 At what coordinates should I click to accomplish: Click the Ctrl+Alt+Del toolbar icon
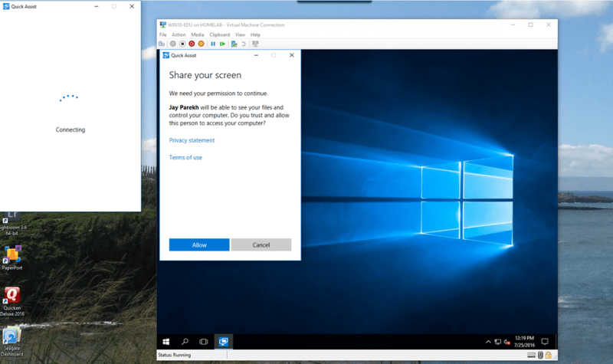(163, 44)
